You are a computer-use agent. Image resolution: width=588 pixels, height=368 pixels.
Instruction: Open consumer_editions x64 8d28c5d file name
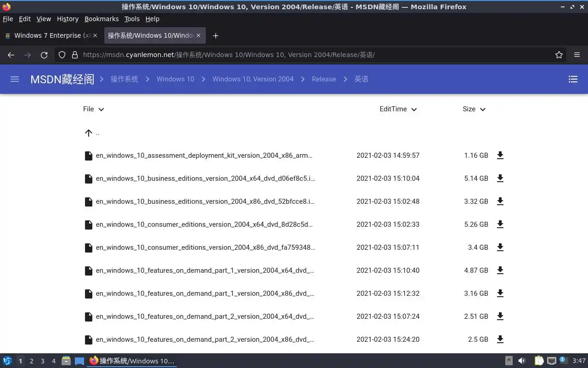click(x=204, y=224)
